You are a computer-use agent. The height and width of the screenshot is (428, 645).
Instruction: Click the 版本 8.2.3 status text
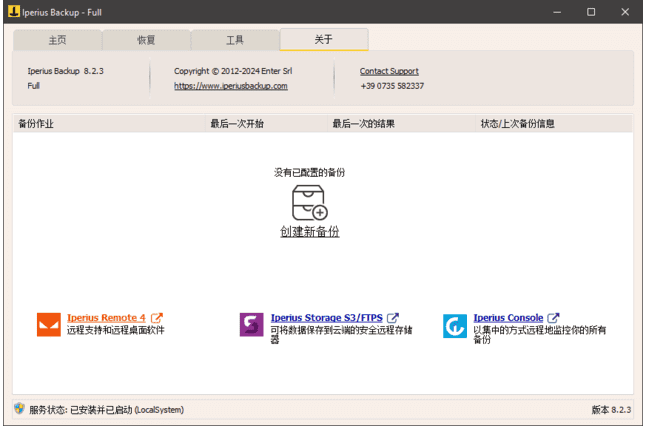pyautogui.click(x=611, y=410)
